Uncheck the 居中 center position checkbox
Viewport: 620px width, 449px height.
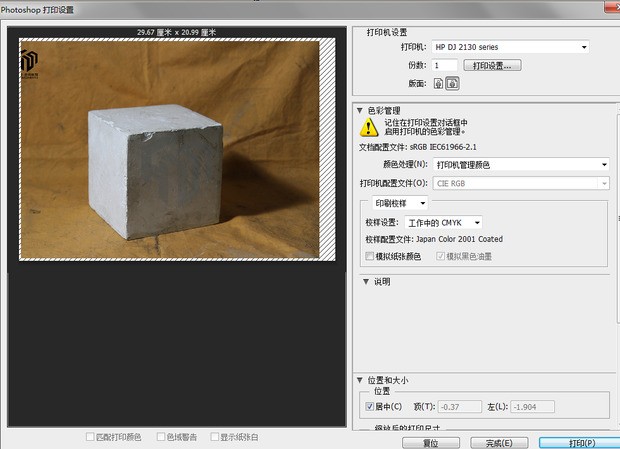tap(370, 406)
